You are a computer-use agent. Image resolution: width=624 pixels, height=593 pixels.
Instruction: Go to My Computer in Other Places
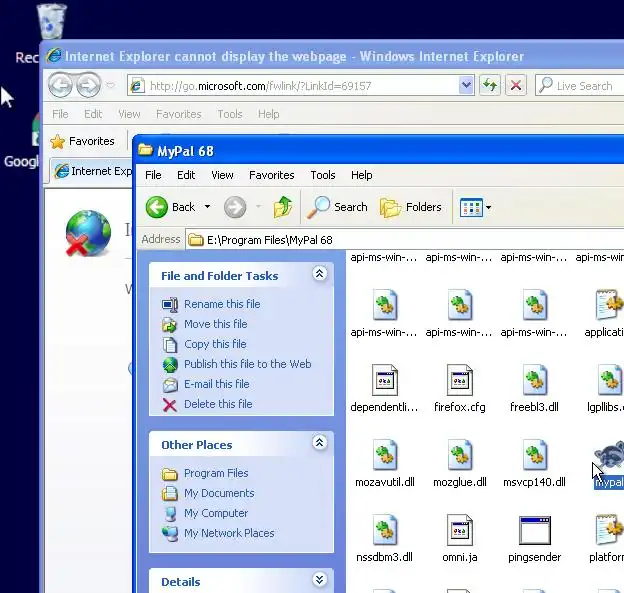point(216,513)
